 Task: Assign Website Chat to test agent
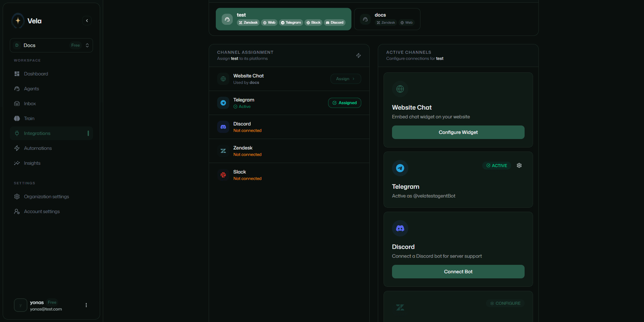346,79
